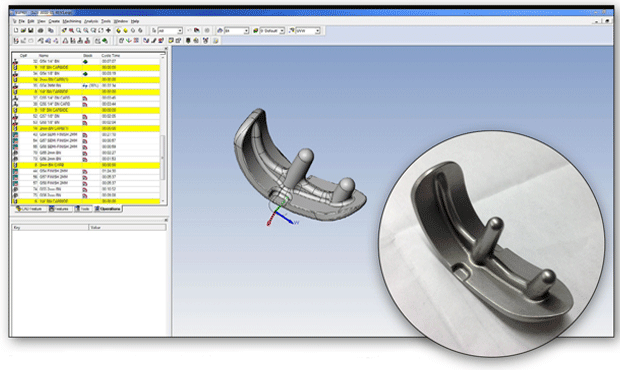Click the Op# column header

click(24, 56)
